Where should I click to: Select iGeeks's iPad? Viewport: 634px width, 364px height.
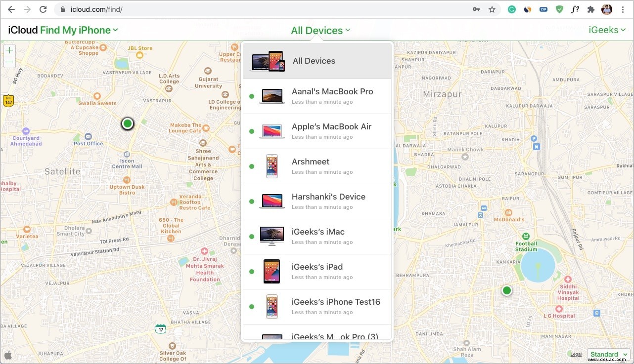(317, 272)
